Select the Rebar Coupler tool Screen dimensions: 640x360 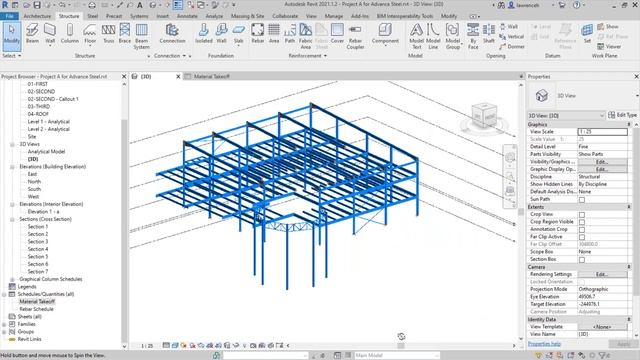pyautogui.click(x=355, y=36)
